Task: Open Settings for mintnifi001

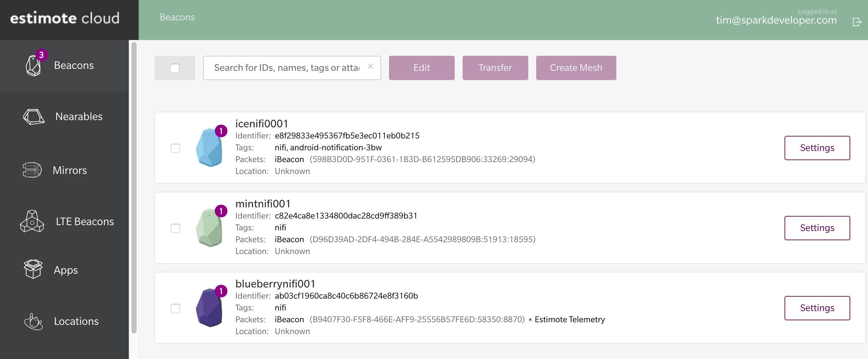Action: pyautogui.click(x=817, y=228)
